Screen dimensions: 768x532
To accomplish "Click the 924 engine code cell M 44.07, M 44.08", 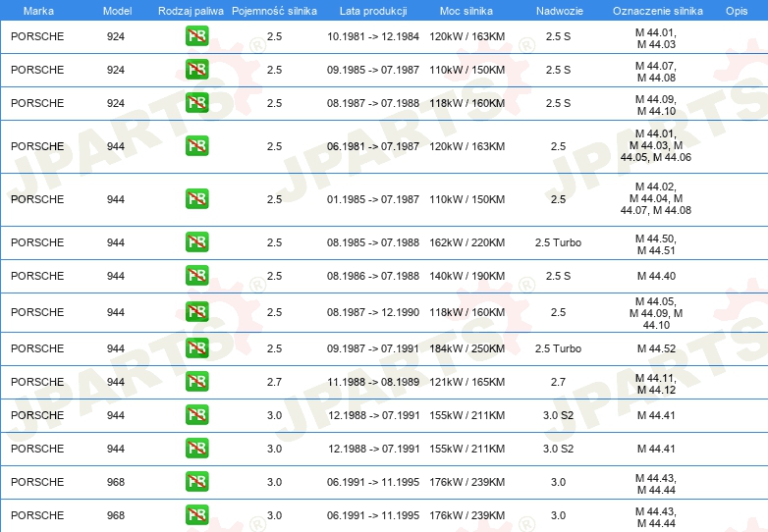I will pos(656,72).
